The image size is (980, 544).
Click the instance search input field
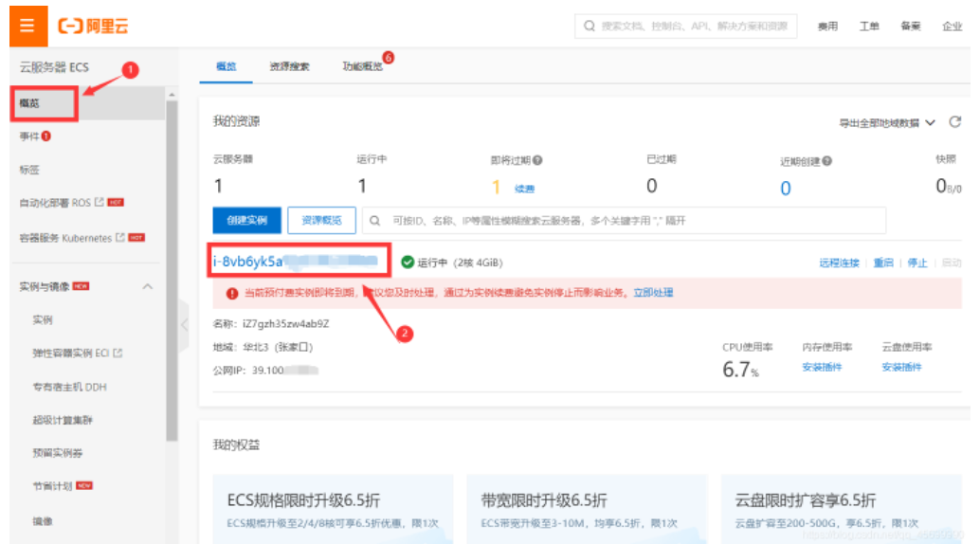(624, 221)
